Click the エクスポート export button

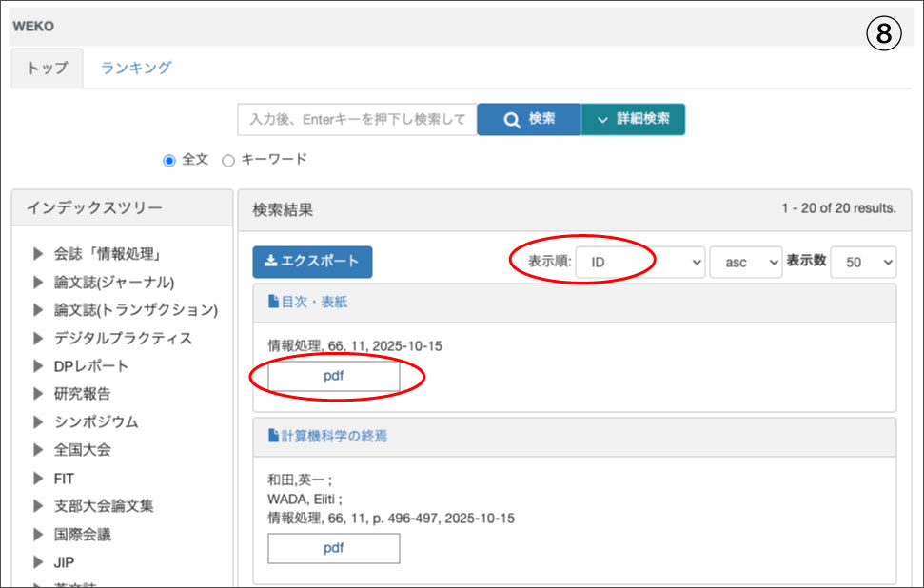click(x=312, y=262)
